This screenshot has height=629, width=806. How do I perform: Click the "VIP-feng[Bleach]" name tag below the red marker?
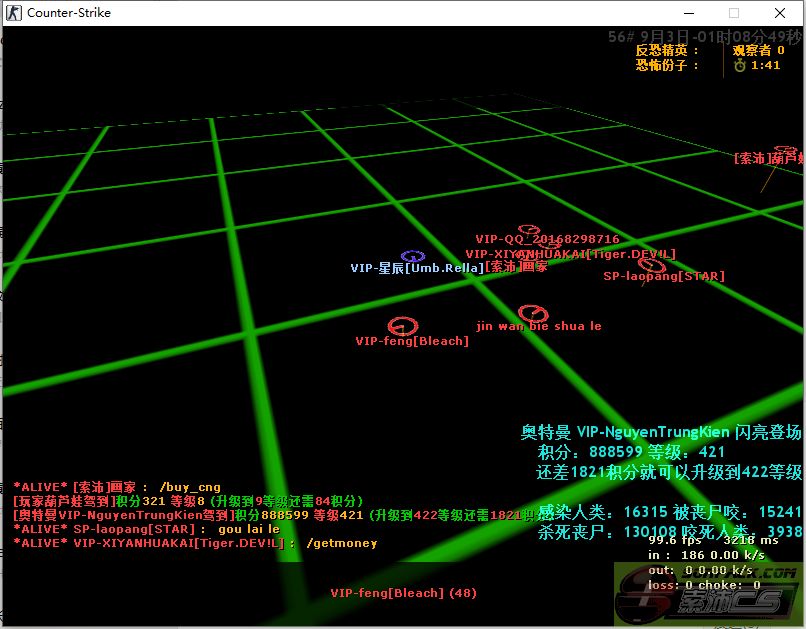coord(412,341)
